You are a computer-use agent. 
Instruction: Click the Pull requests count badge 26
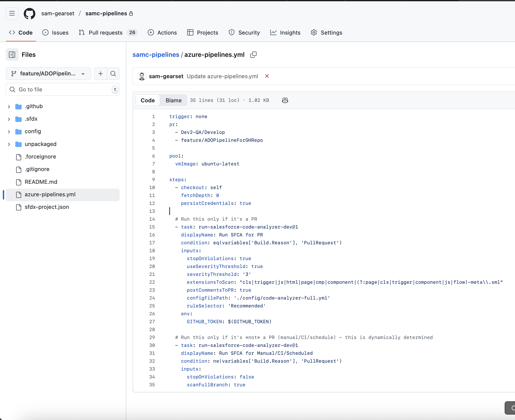(x=132, y=33)
